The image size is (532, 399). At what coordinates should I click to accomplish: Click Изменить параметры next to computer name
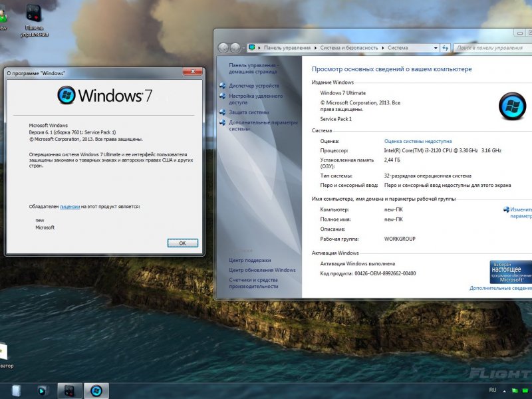[521, 213]
